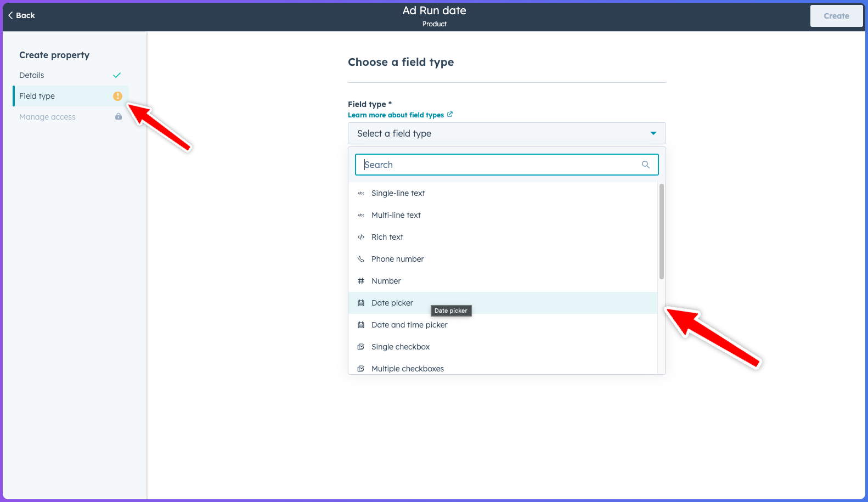Collapse the Select a field type dropdown
This screenshot has height=502, width=868.
click(506, 133)
